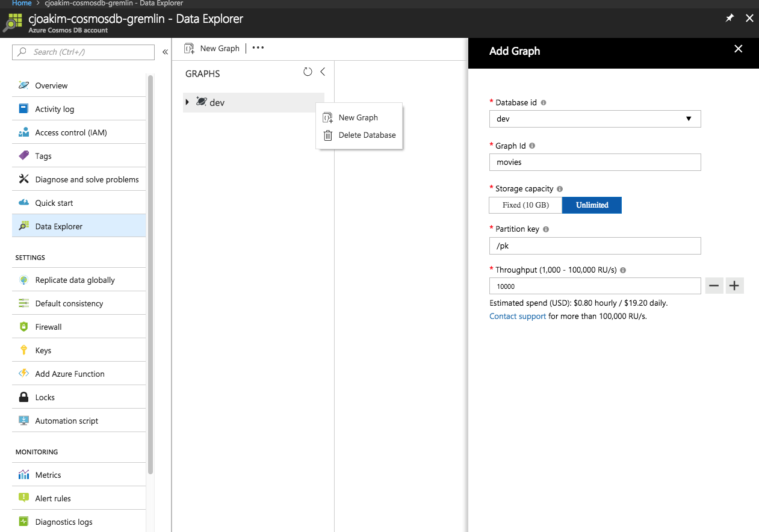Open Diagnostics logs entry label
759x532 pixels.
click(x=64, y=522)
